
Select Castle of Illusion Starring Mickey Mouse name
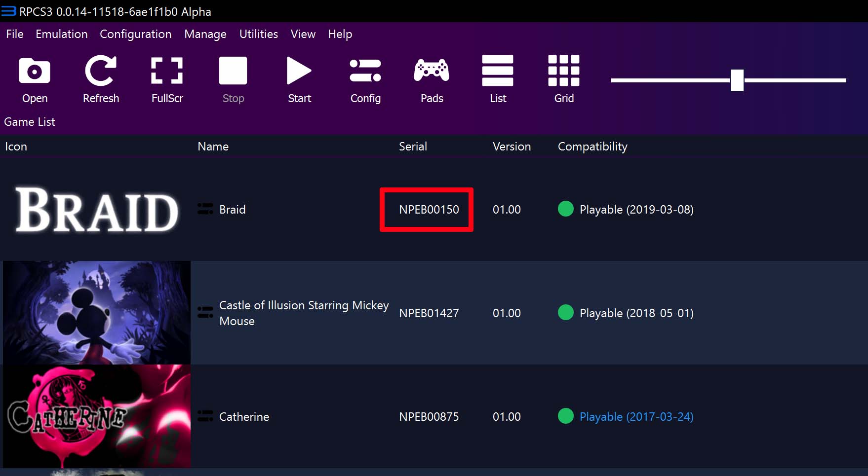(304, 313)
